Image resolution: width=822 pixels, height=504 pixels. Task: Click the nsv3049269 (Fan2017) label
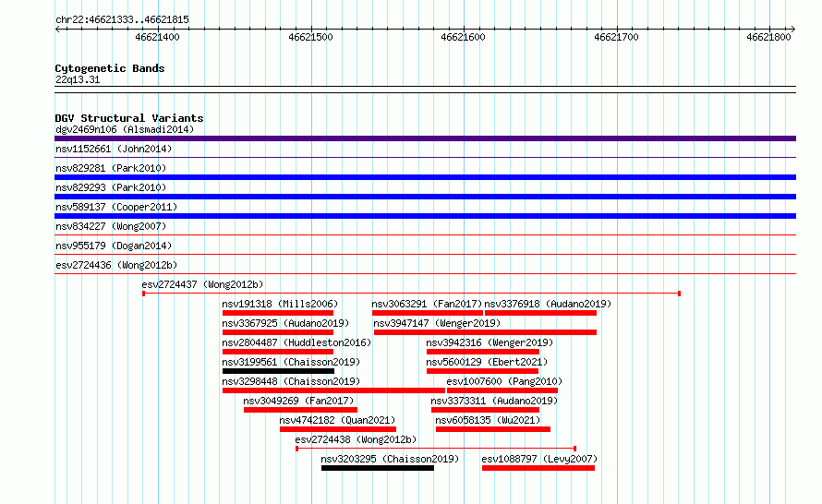pyautogui.click(x=299, y=401)
